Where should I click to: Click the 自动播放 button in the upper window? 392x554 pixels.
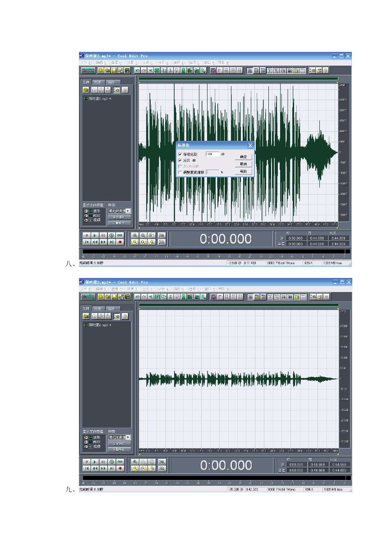[x=119, y=217]
